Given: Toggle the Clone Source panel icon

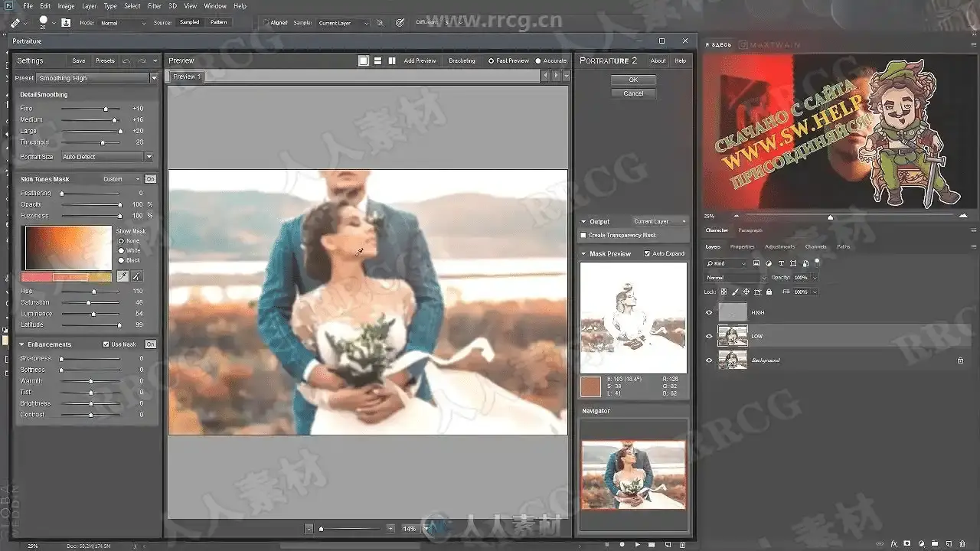Looking at the screenshot, I should point(67,23).
